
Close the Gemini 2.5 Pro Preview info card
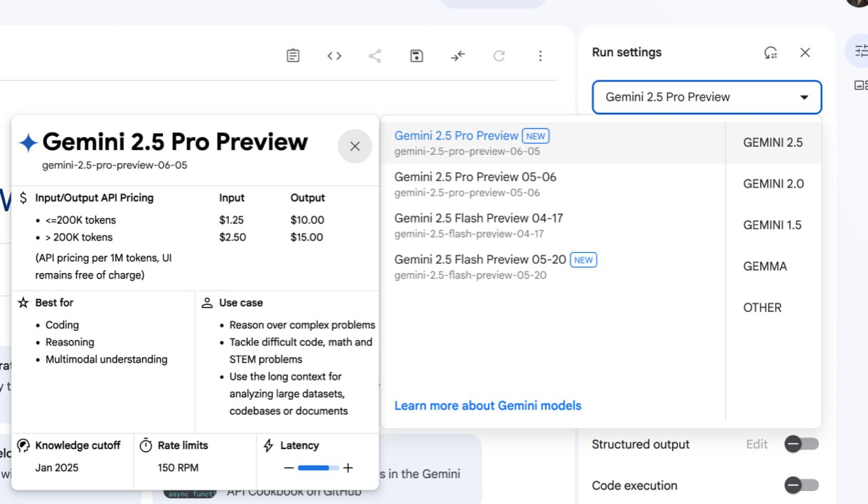355,146
